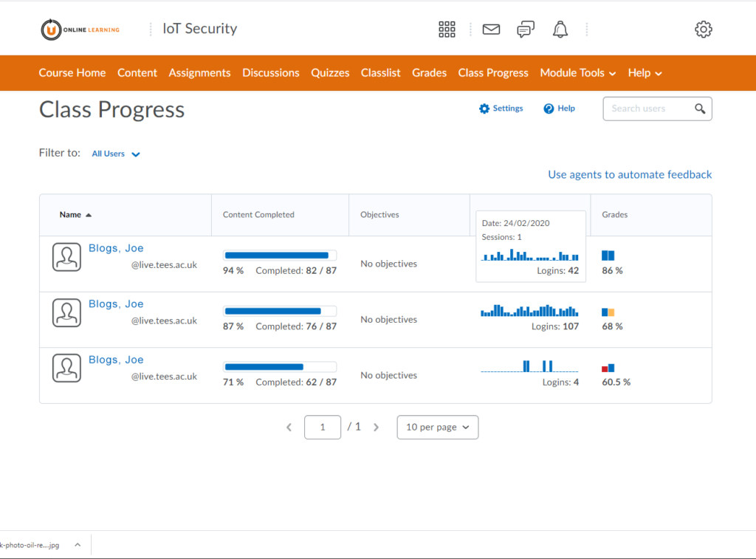Screen dimensions: 756x559
Task: Open Joe Blogs' first profile link
Action: click(x=116, y=247)
